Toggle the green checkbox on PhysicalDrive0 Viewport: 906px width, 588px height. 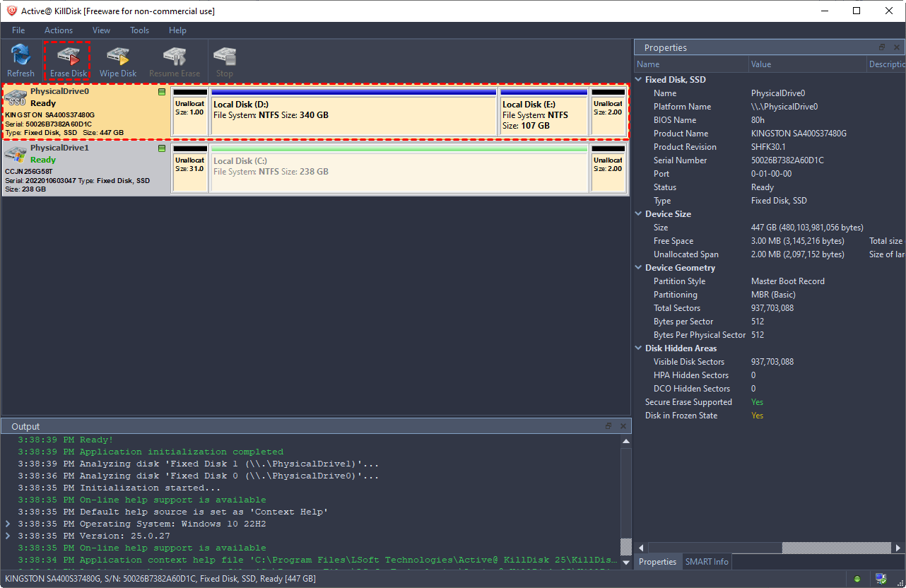pos(162,92)
